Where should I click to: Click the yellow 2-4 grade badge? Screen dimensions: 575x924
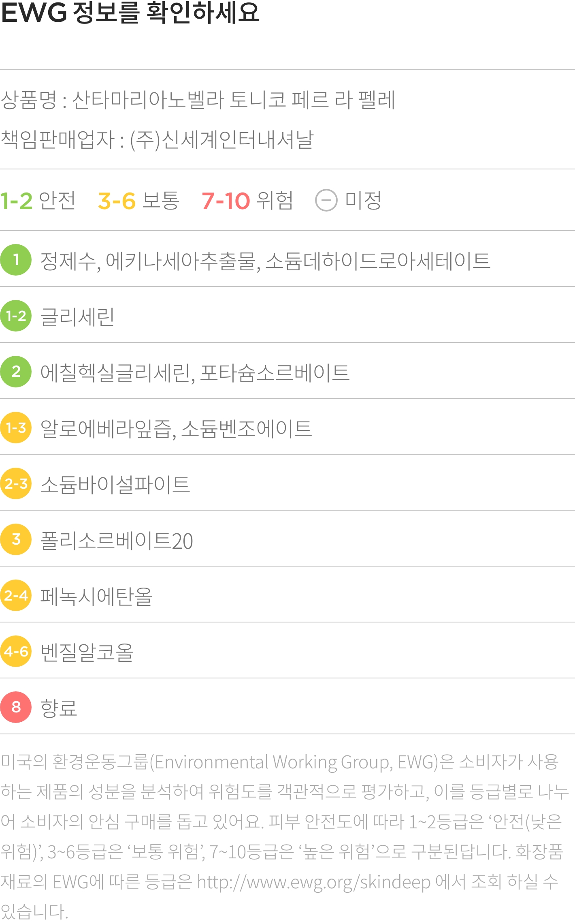pos(16,595)
